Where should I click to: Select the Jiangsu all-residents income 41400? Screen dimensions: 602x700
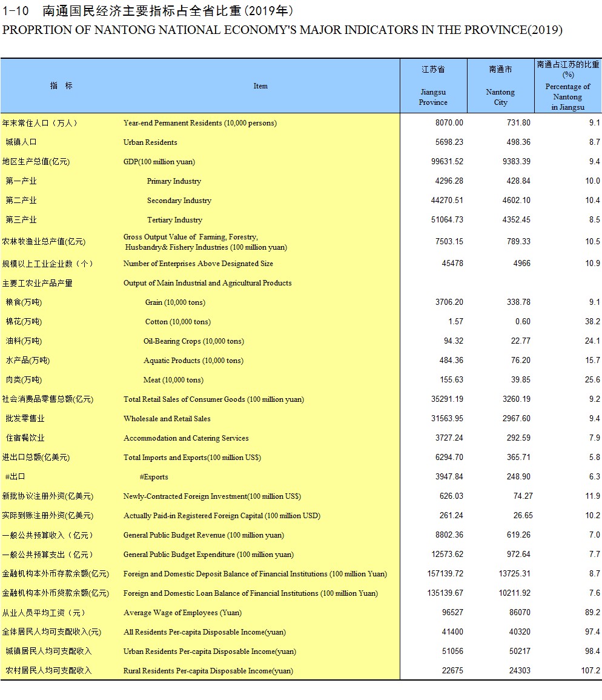(452, 632)
